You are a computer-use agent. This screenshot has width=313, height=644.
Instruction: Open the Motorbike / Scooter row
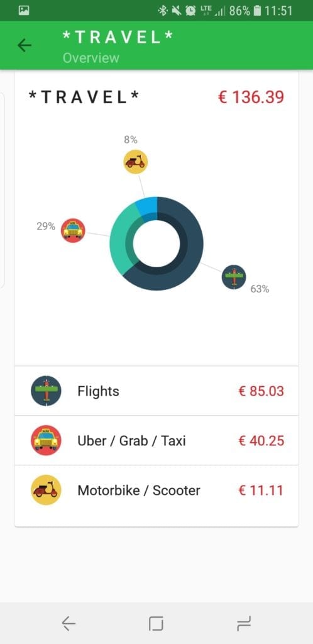[x=156, y=490]
